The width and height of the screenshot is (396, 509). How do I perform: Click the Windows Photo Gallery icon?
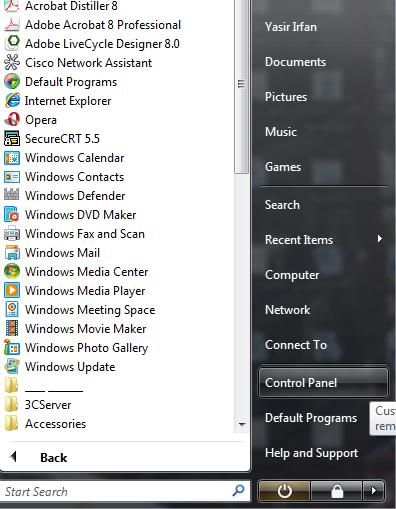12,347
